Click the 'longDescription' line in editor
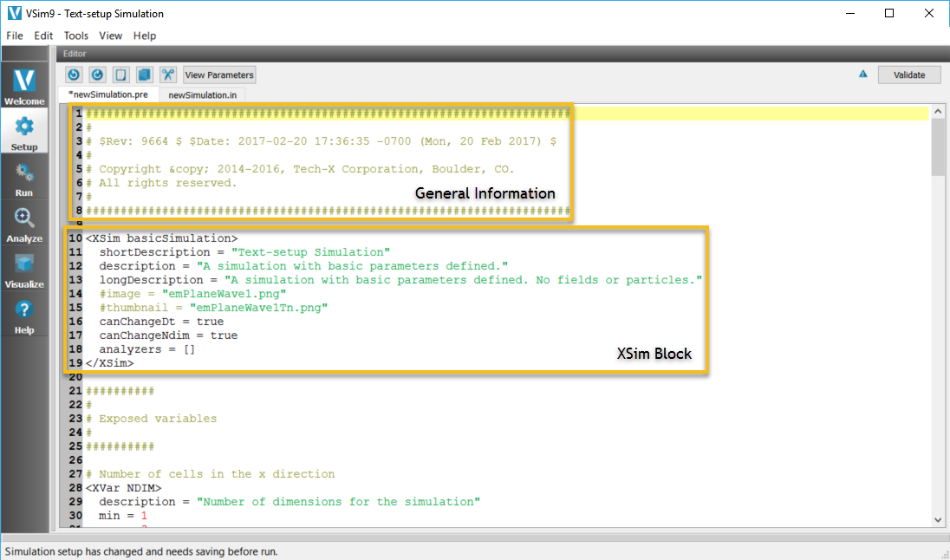 [x=400, y=280]
